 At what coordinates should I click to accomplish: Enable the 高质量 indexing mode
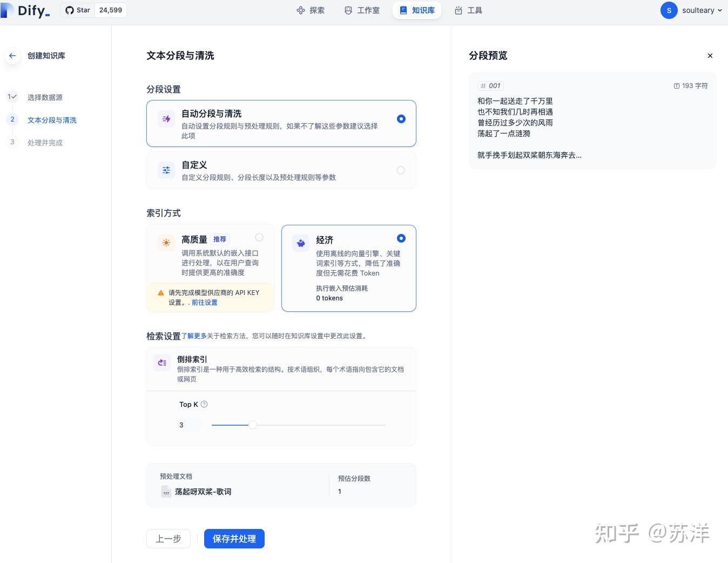[x=259, y=237]
